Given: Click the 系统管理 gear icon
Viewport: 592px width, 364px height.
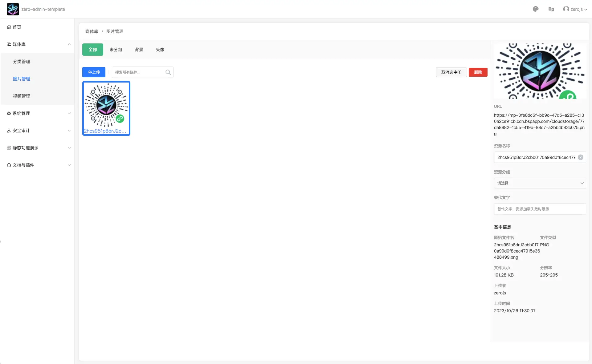Looking at the screenshot, I should (x=9, y=113).
